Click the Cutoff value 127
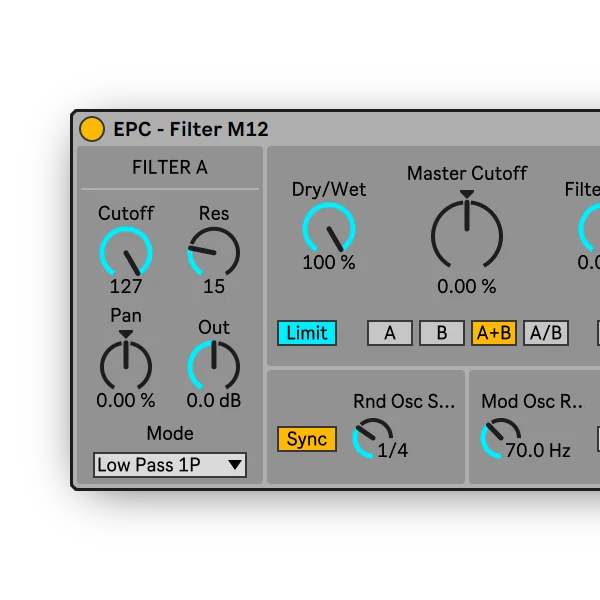The width and height of the screenshot is (600, 600). (x=126, y=286)
